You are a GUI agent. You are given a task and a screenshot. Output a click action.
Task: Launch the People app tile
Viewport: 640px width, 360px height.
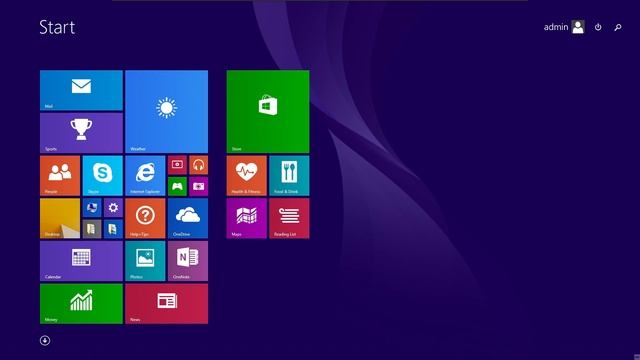60,176
